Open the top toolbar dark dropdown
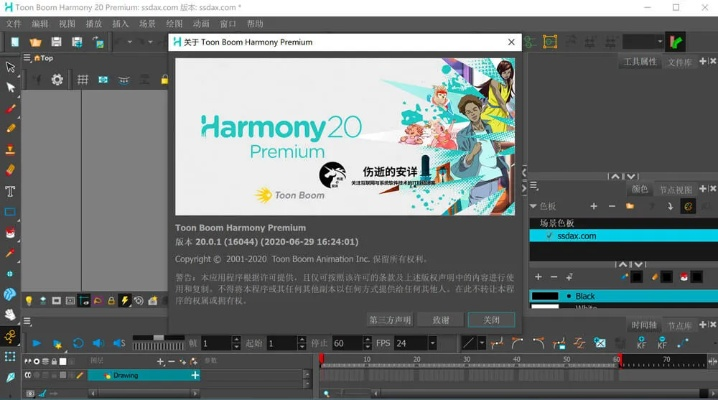 point(643,42)
